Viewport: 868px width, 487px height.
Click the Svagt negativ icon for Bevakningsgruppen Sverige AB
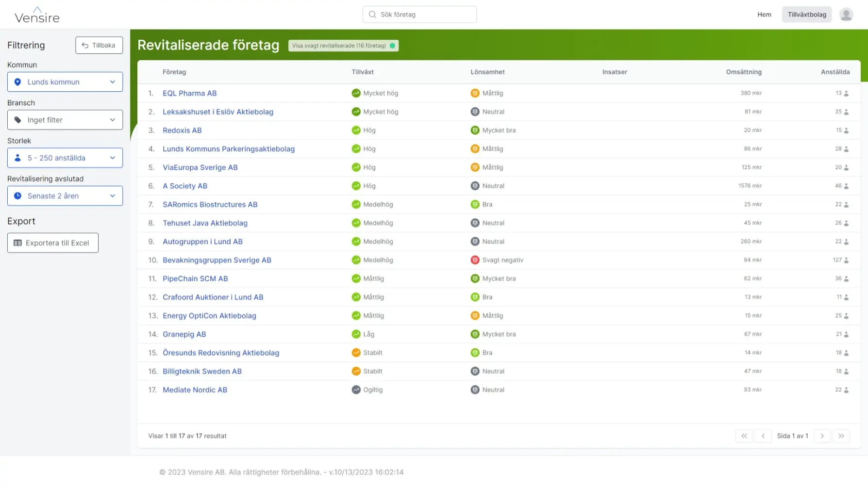[x=475, y=260]
